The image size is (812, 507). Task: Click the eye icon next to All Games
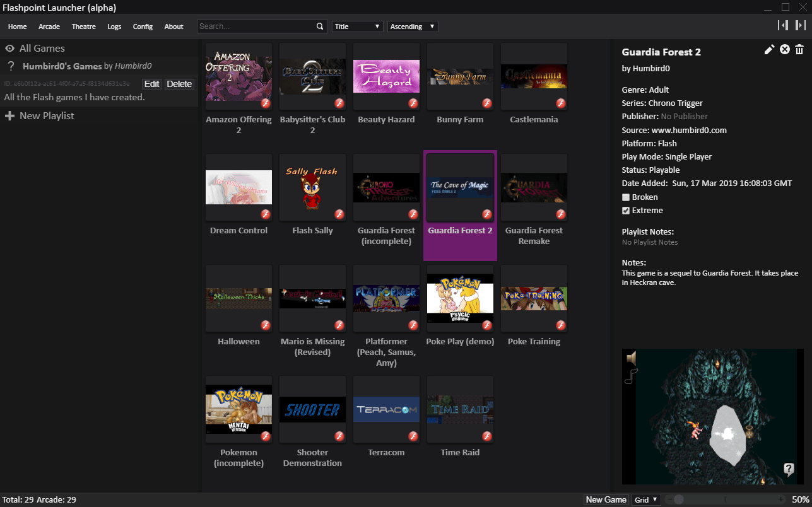pyautogui.click(x=10, y=49)
